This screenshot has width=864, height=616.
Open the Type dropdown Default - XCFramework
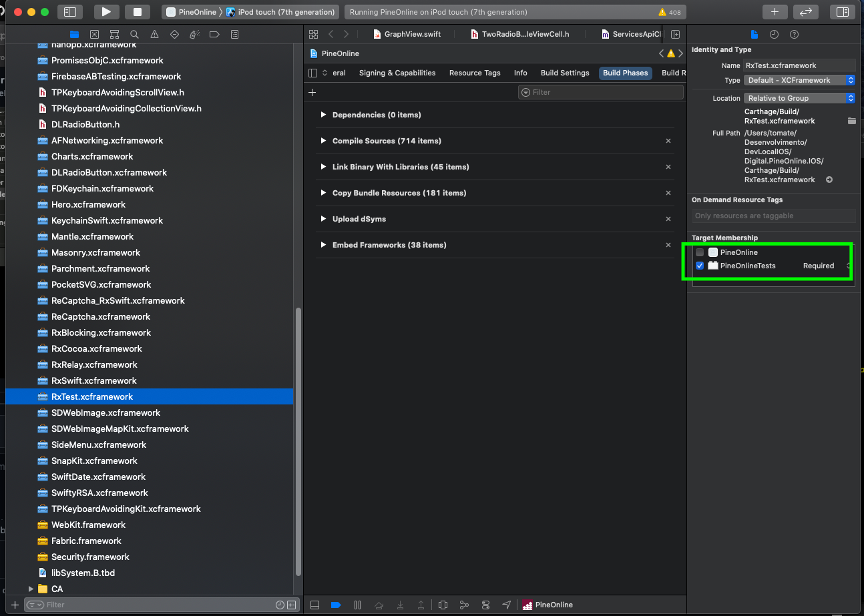799,80
